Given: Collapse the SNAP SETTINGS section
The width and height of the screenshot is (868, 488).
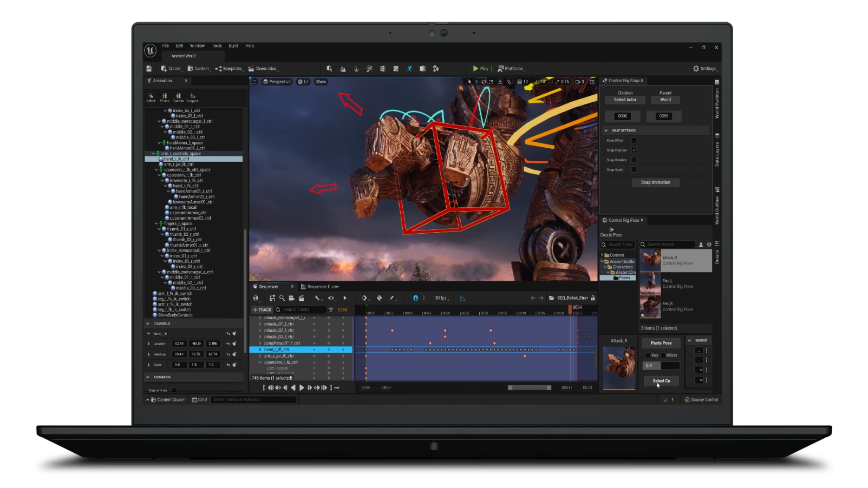Looking at the screenshot, I should pos(606,130).
